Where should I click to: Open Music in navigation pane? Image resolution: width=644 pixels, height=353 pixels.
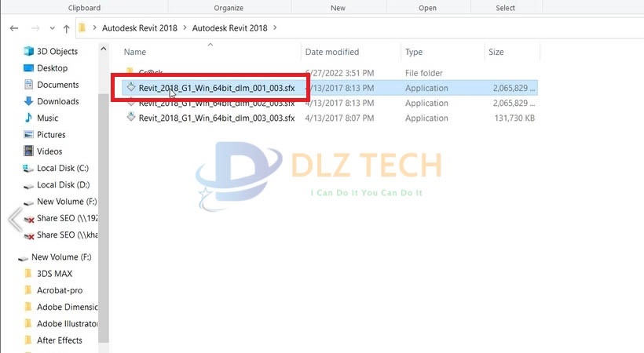pos(48,118)
